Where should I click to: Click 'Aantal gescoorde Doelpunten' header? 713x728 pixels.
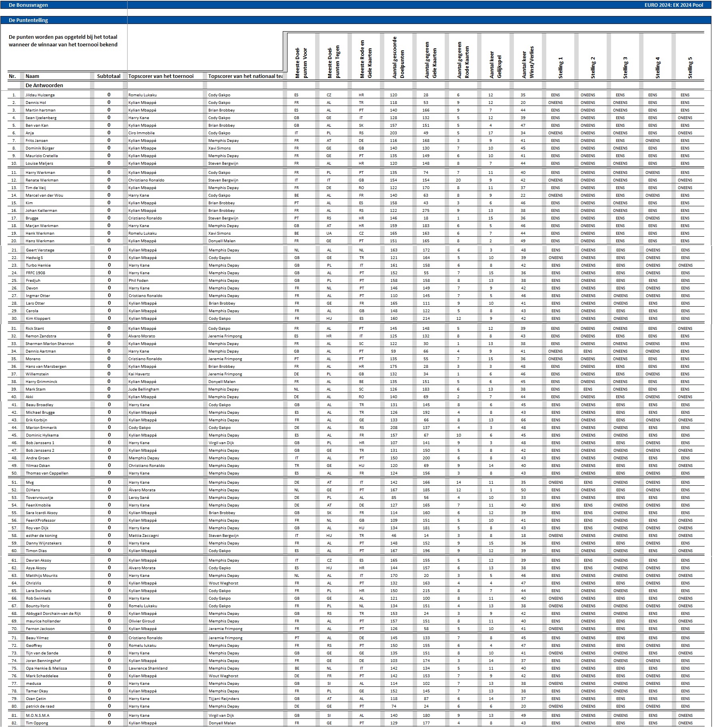tap(398, 58)
